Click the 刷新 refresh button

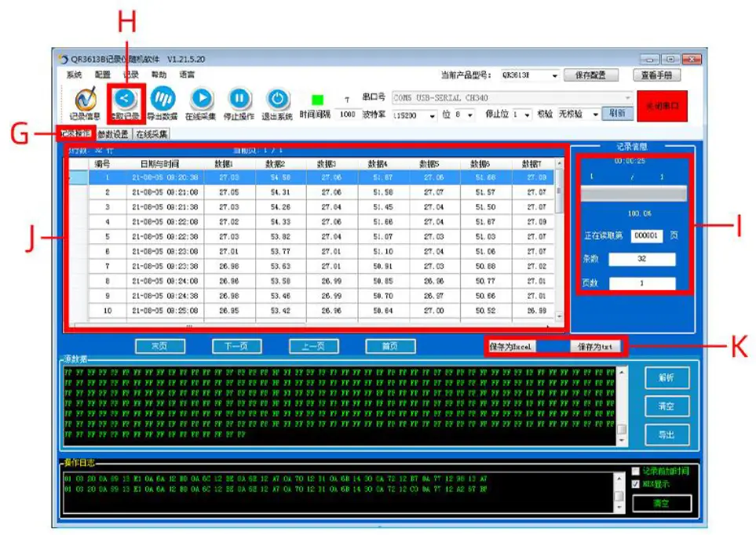[x=617, y=114]
